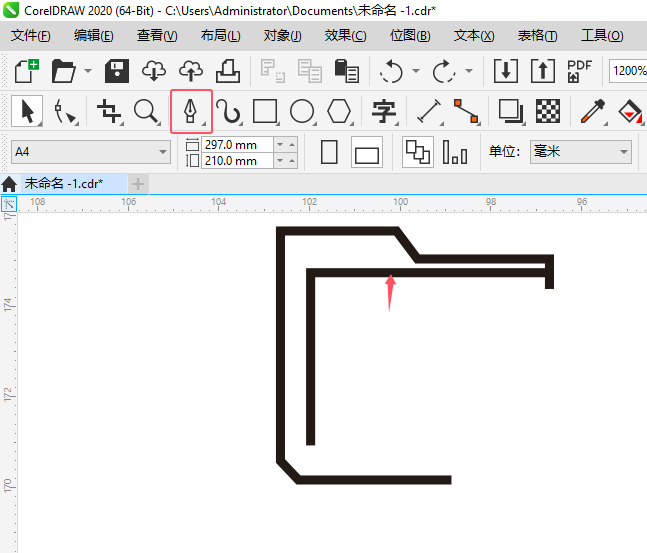Viewport: 647px width, 553px height.
Task: Switch to the 未命名 -1.cdr tab
Action: (73, 184)
